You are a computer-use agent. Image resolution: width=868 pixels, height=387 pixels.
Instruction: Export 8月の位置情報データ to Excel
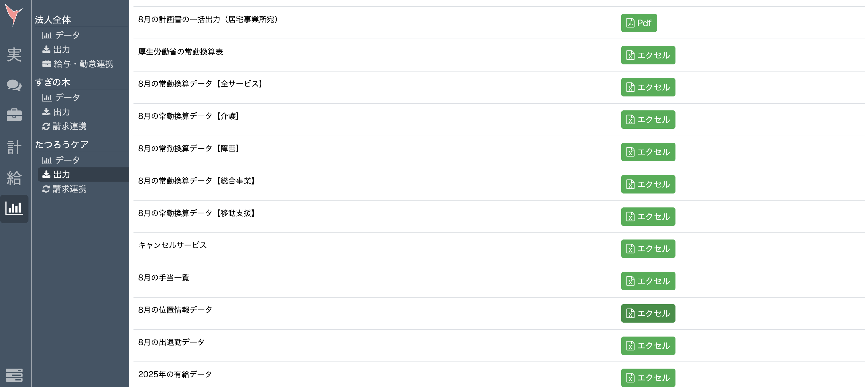648,313
